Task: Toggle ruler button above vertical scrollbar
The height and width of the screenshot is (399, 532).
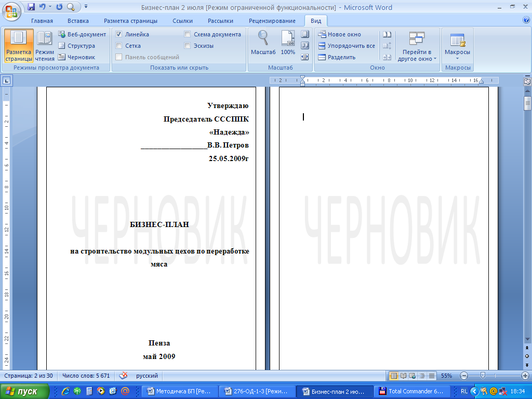Action: point(527,81)
